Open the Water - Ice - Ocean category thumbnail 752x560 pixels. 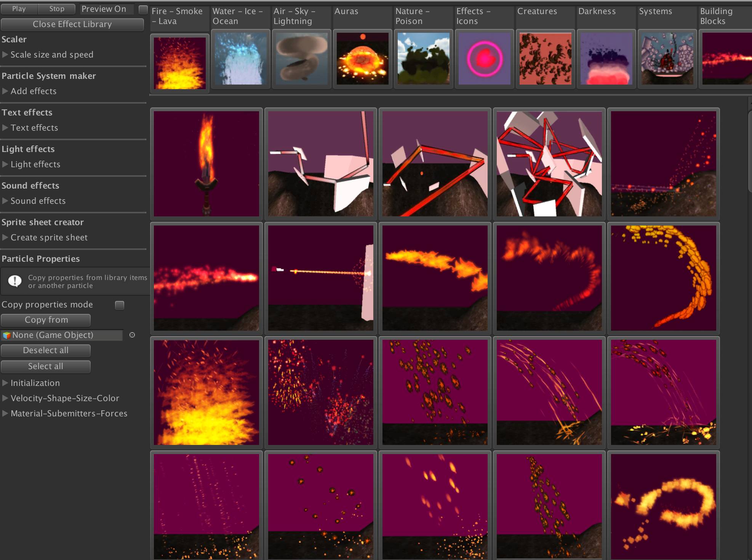click(x=240, y=59)
